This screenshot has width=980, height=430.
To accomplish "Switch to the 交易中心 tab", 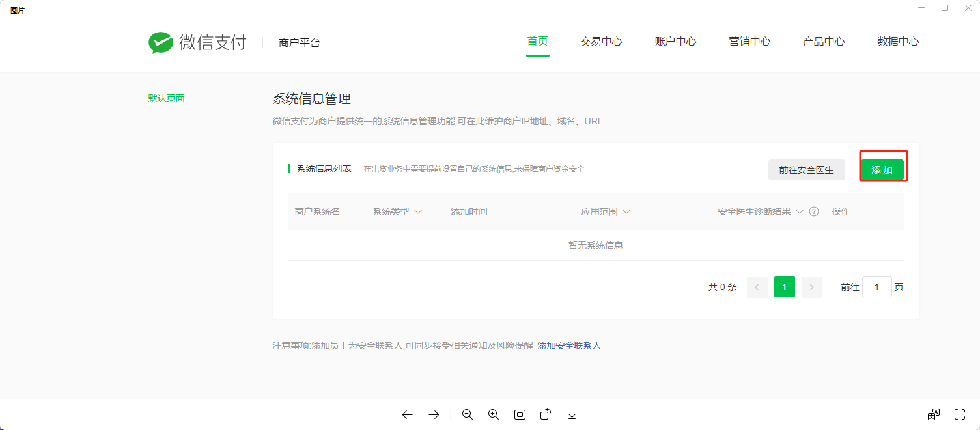I will point(601,42).
